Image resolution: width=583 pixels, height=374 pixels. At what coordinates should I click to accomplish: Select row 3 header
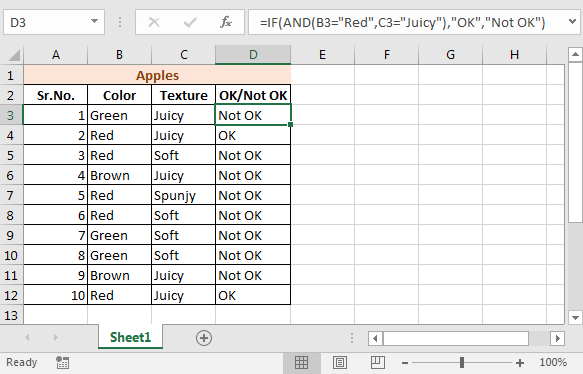coord(11,115)
